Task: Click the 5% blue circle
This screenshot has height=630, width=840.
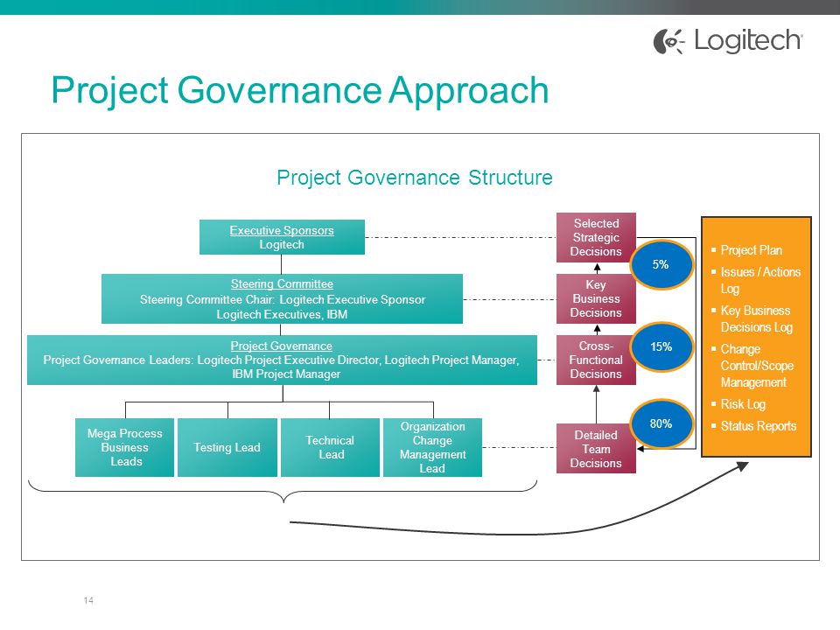Action: click(x=661, y=264)
